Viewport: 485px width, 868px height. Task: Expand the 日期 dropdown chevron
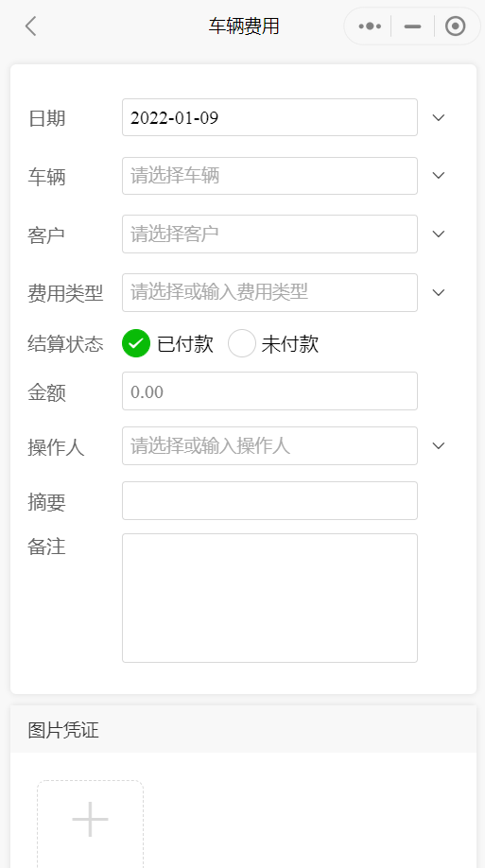(x=439, y=117)
